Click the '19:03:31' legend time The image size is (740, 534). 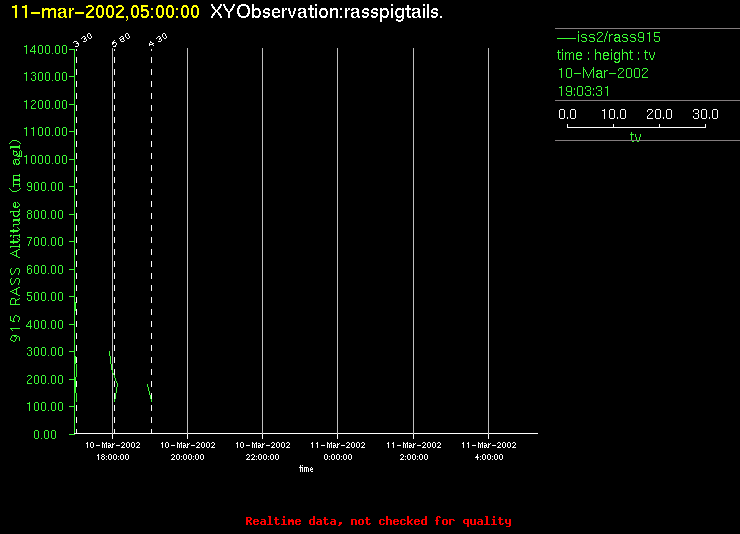click(x=584, y=91)
